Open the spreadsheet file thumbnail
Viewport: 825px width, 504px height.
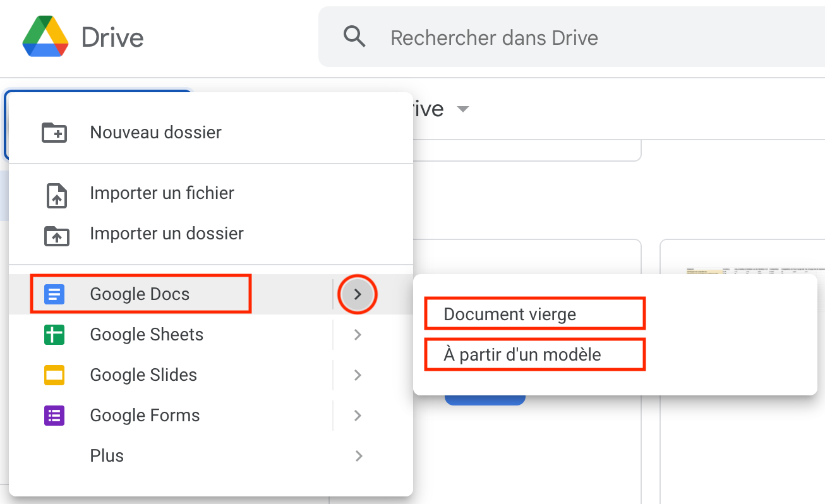[x=742, y=371]
